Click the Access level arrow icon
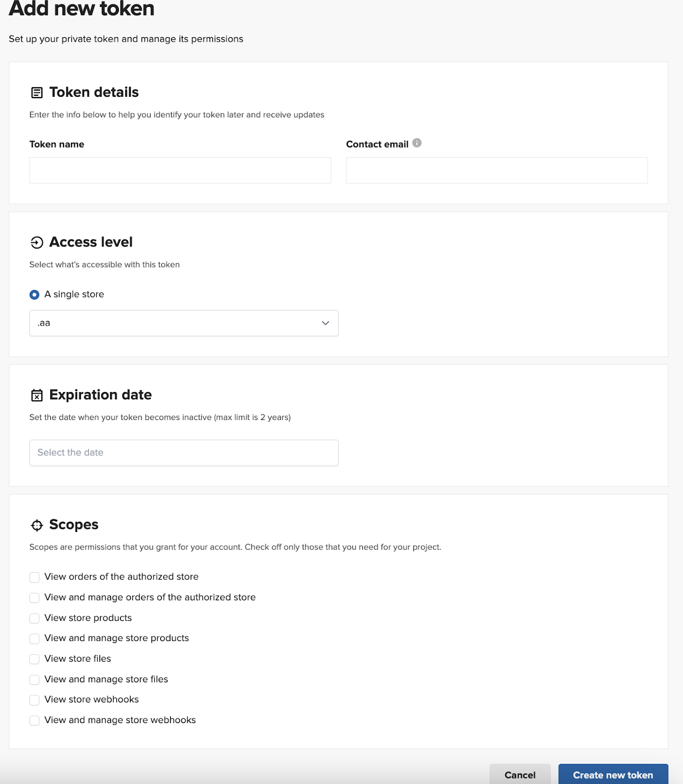This screenshot has height=784, width=683. (x=37, y=242)
